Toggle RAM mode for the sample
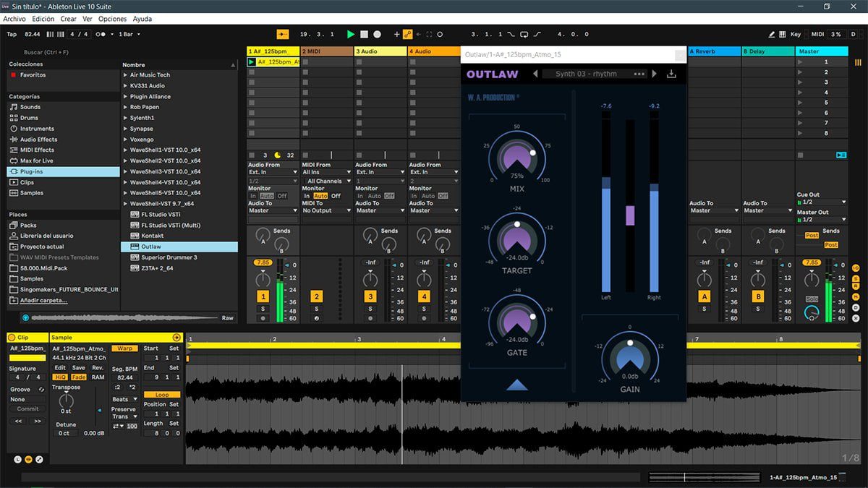This screenshot has width=868, height=488. coord(98,377)
